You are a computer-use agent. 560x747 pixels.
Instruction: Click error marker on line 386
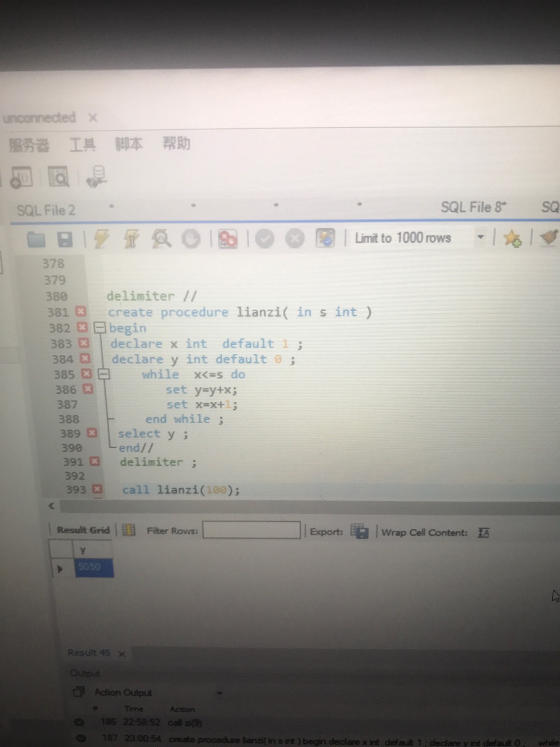tap(88, 389)
